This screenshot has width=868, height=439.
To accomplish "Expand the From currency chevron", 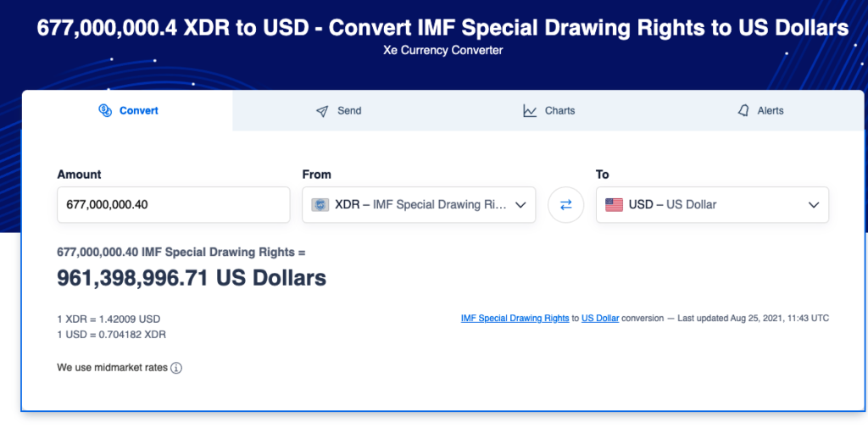I will (x=520, y=205).
